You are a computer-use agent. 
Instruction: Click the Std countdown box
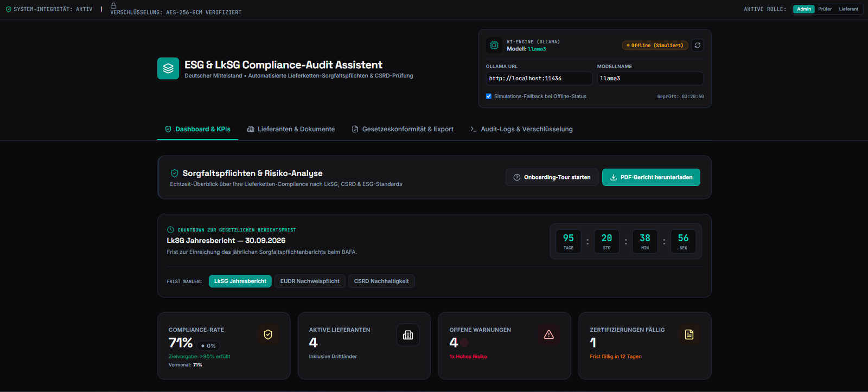607,241
